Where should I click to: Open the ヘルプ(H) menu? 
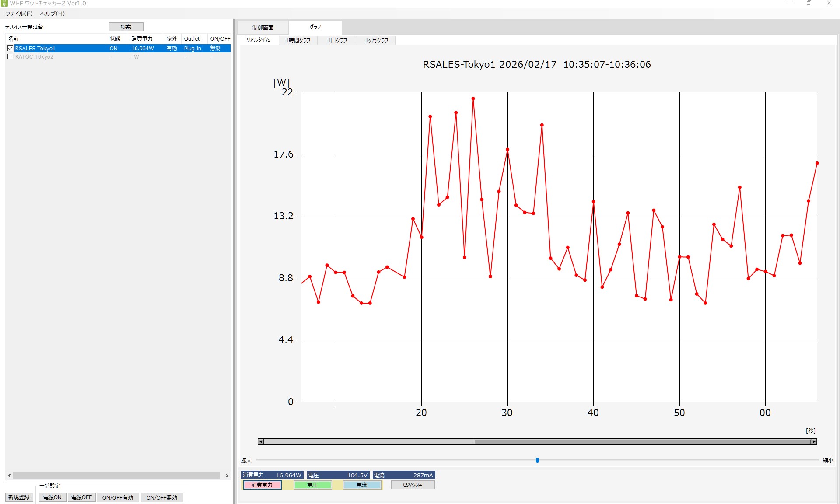pos(52,14)
